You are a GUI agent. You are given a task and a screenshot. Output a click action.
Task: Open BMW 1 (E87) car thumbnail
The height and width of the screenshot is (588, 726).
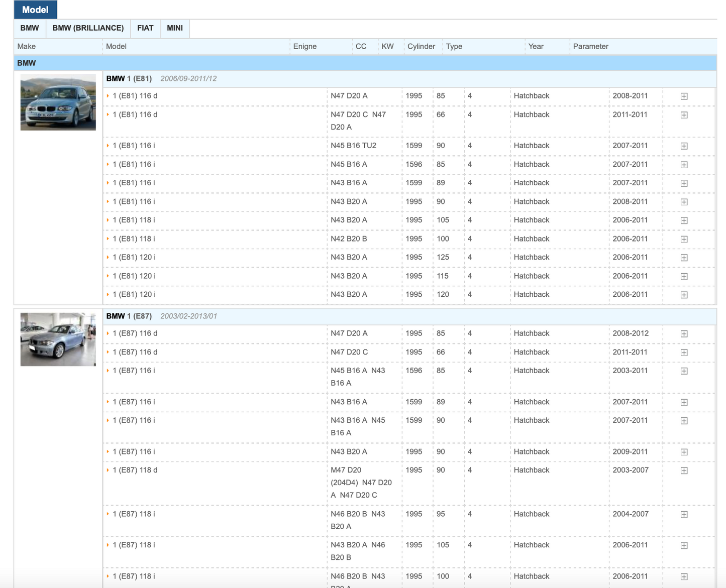(58, 339)
